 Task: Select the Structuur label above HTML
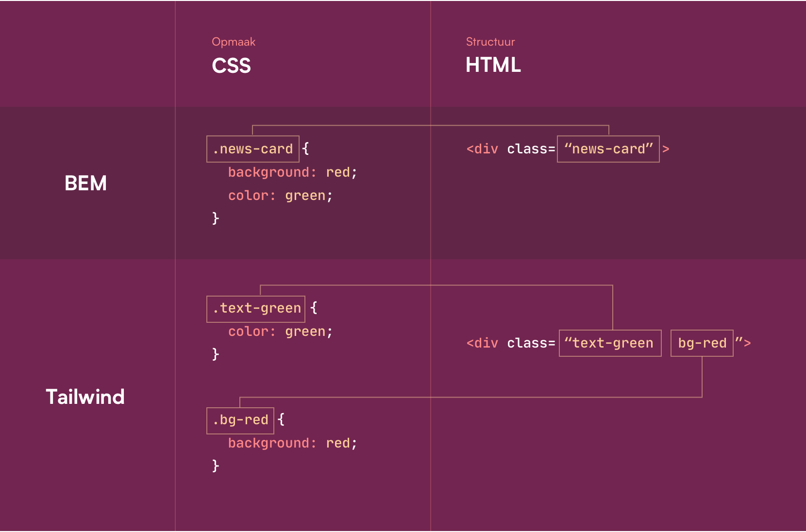coord(490,42)
